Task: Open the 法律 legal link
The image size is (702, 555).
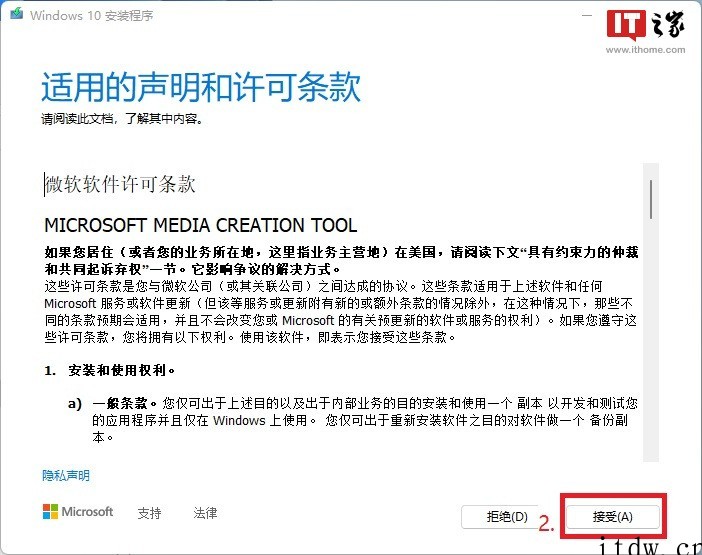Action: (x=205, y=513)
